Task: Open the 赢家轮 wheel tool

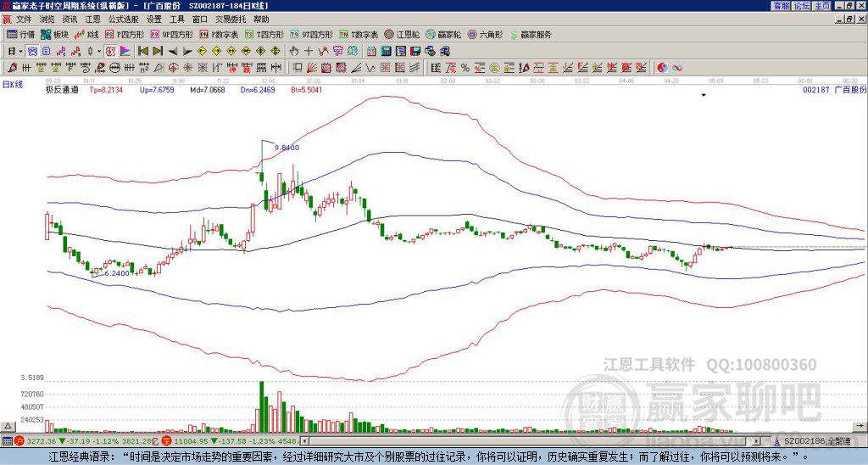Action: click(x=443, y=34)
